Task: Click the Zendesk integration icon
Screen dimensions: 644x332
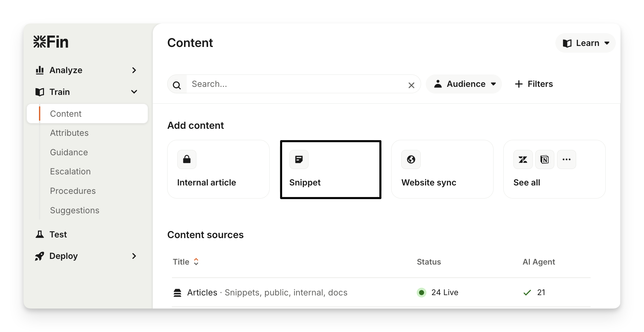Action: [x=523, y=160]
